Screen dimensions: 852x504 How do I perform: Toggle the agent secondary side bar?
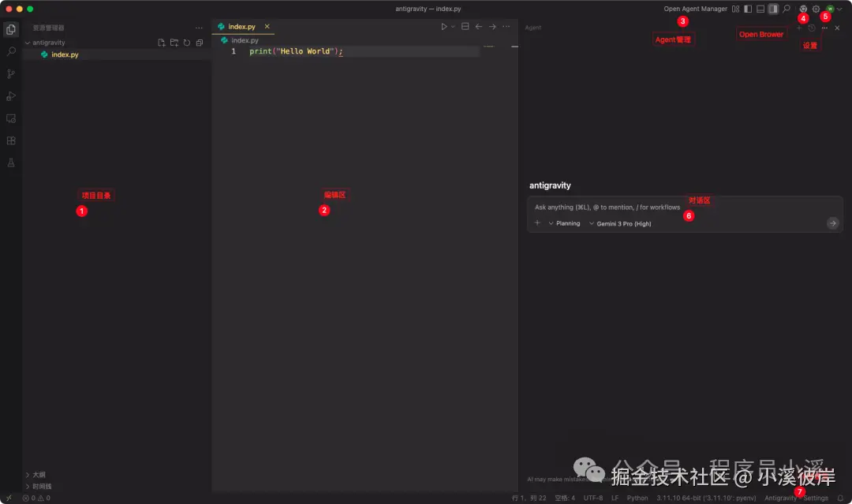tap(773, 9)
